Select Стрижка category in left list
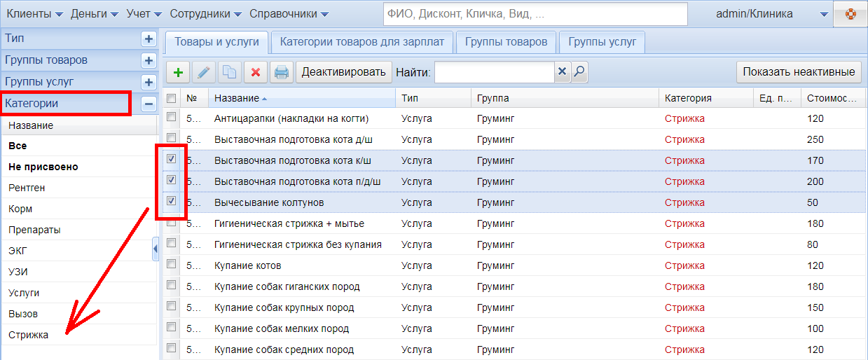Image resolution: width=868 pixels, height=360 pixels. 29,335
